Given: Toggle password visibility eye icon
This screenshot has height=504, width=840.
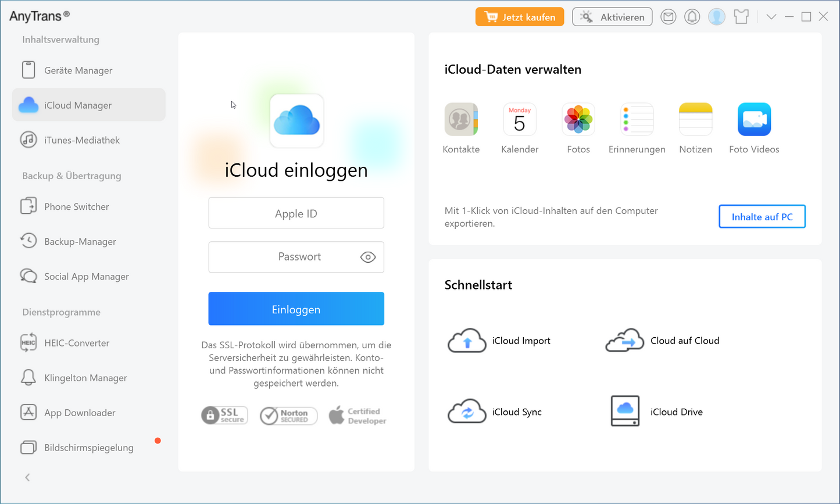Looking at the screenshot, I should point(368,257).
